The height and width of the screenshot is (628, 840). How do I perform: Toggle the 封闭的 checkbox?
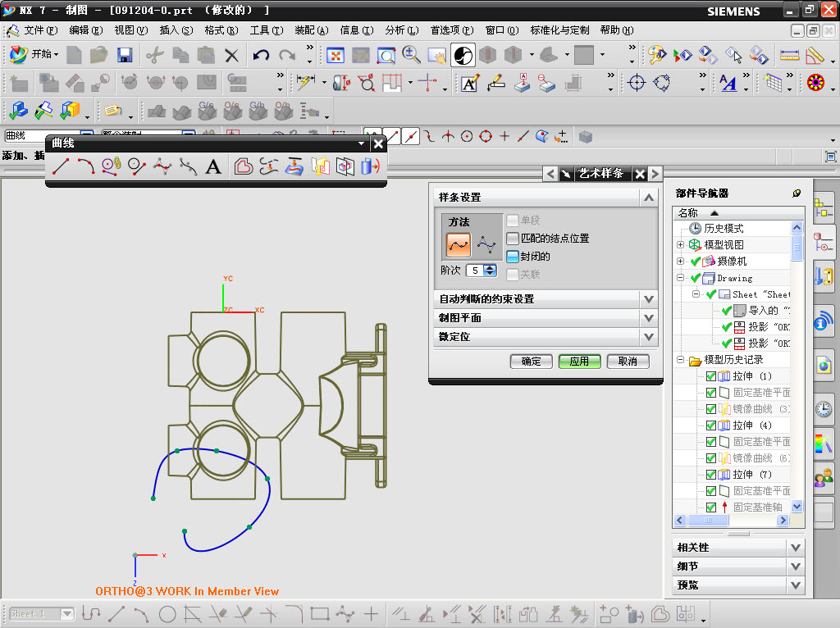coord(513,257)
